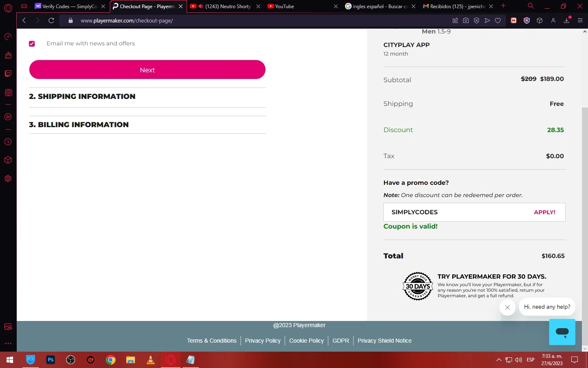588x368 pixels.
Task: Bookmark page with the heart icon
Action: [x=498, y=20]
